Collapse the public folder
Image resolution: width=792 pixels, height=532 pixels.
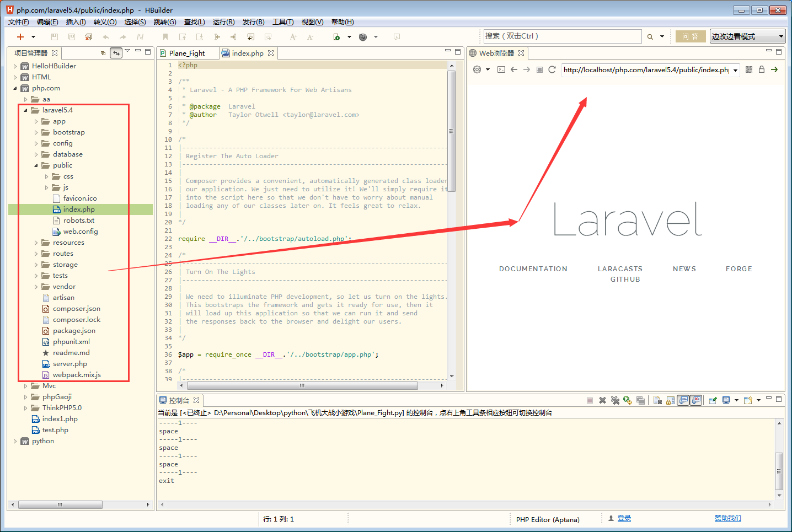click(36, 165)
